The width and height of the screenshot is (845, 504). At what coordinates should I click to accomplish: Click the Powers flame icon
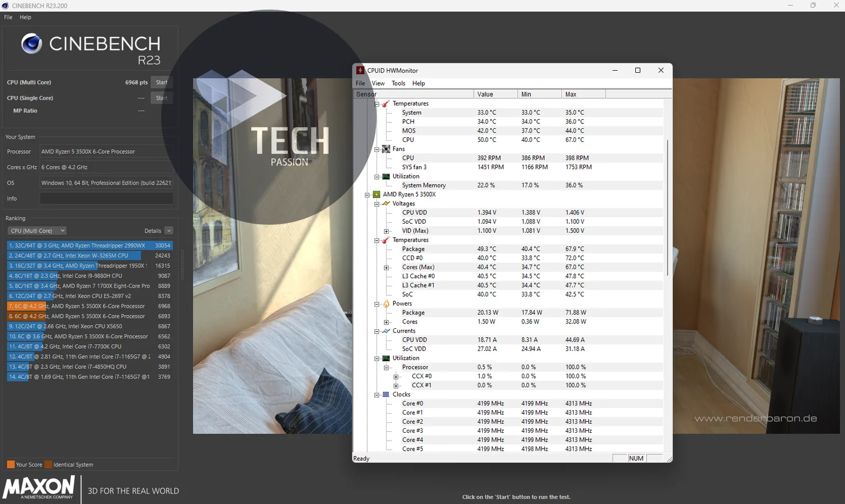click(386, 303)
